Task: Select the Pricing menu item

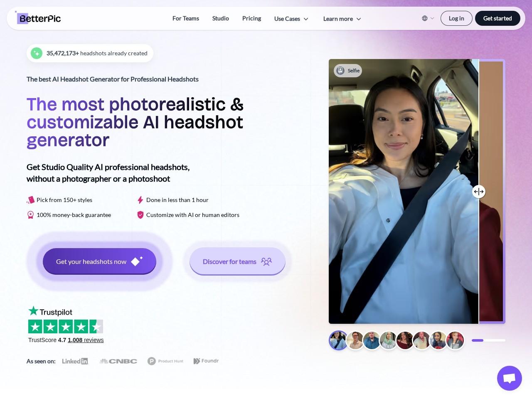Action: 251,18
